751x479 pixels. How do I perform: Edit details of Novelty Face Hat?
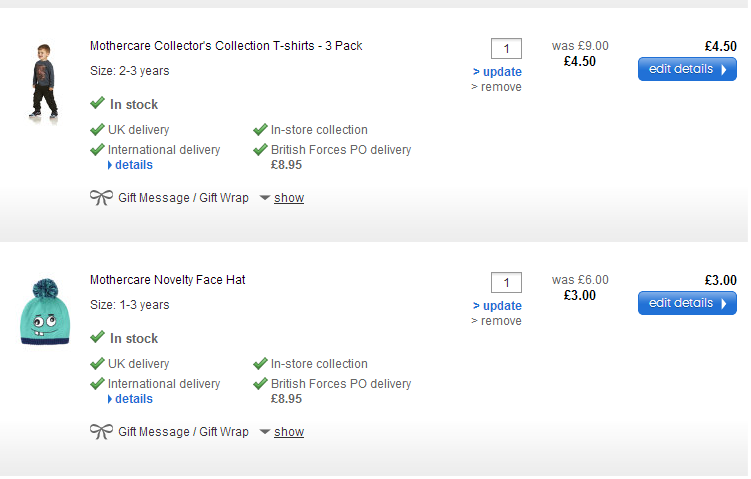click(687, 303)
